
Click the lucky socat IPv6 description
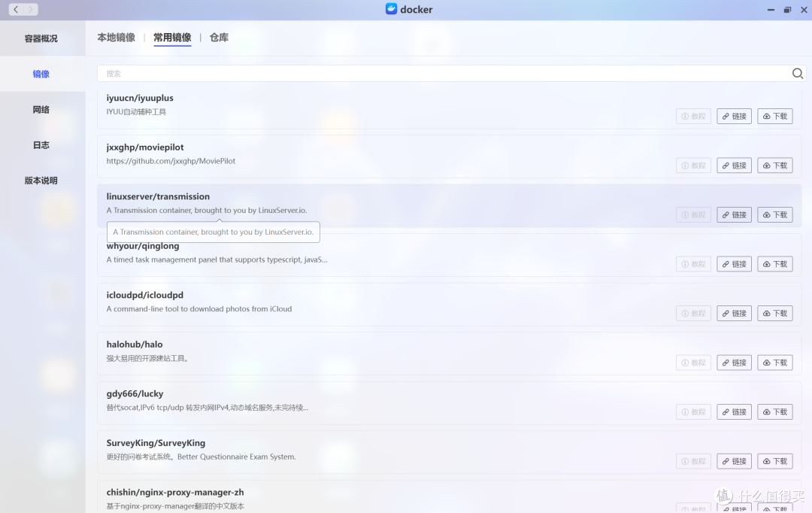(x=208, y=407)
